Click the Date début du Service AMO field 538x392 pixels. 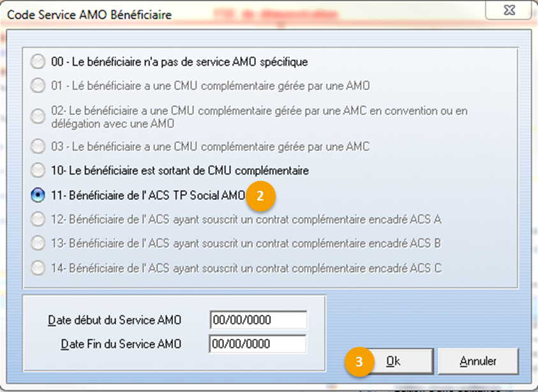[258, 320]
